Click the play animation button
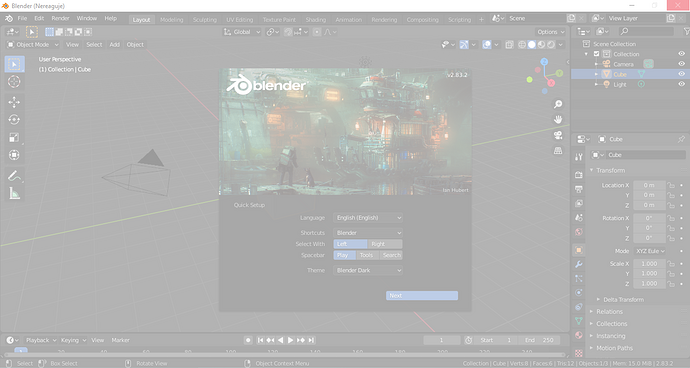 (290, 340)
